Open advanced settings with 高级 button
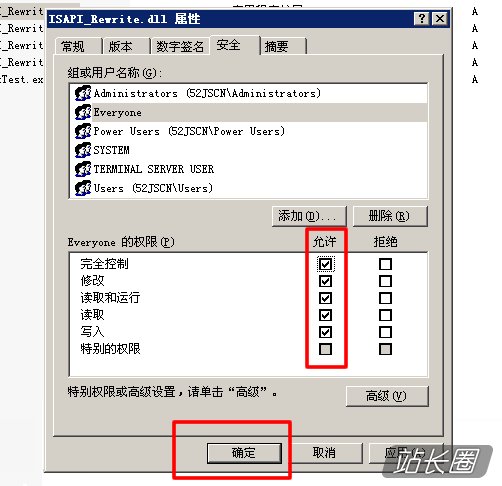The height and width of the screenshot is (486, 502). pyautogui.click(x=387, y=396)
